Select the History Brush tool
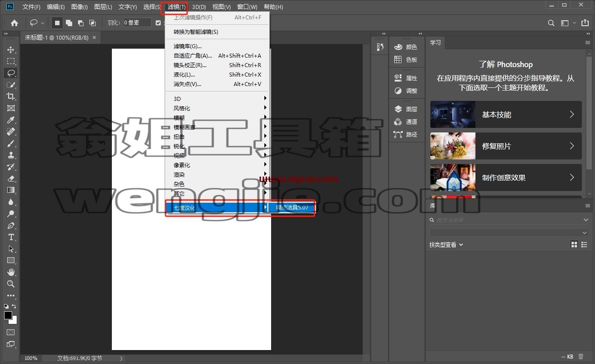Image resolution: width=595 pixels, height=364 pixels. (11, 167)
